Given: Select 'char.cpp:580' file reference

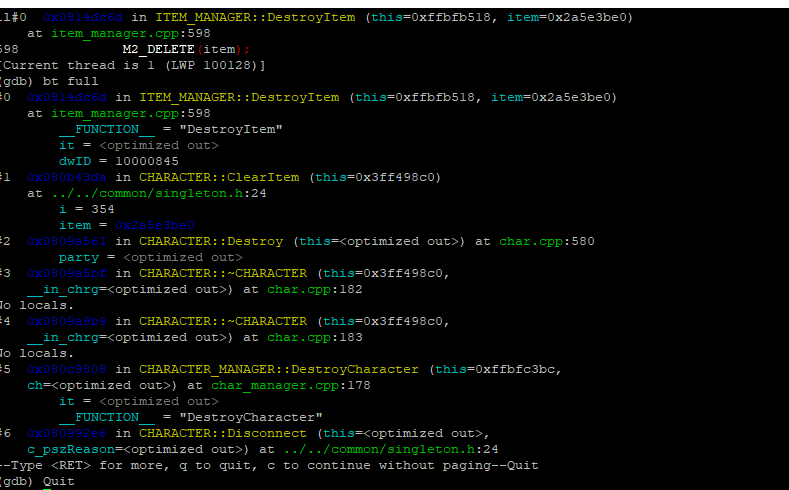Looking at the screenshot, I should point(546,241).
